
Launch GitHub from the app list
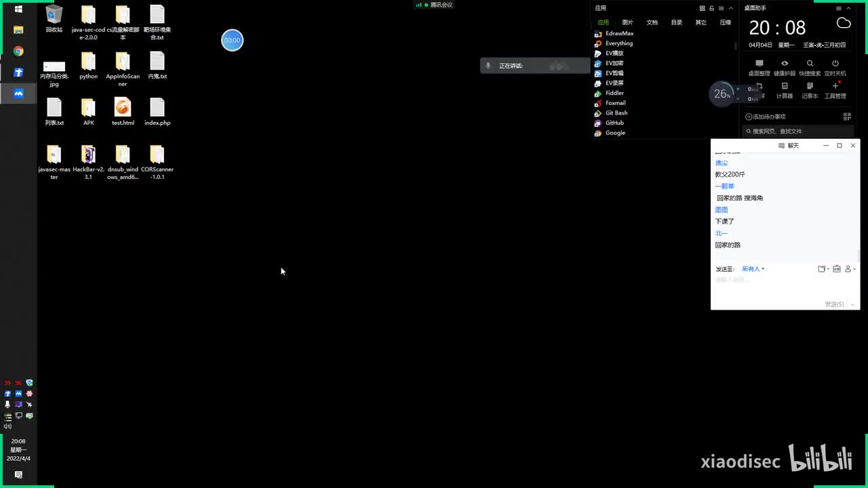(609, 123)
